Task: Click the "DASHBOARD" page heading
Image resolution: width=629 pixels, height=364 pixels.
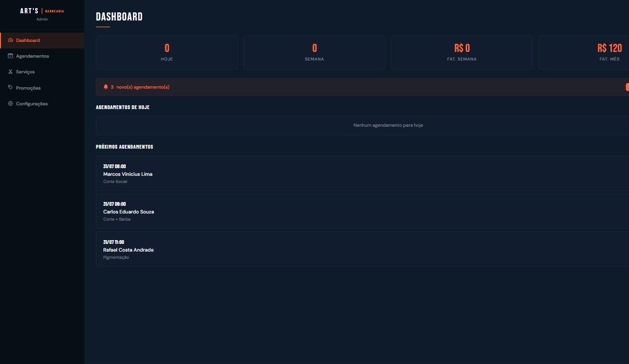Action: [x=119, y=17]
